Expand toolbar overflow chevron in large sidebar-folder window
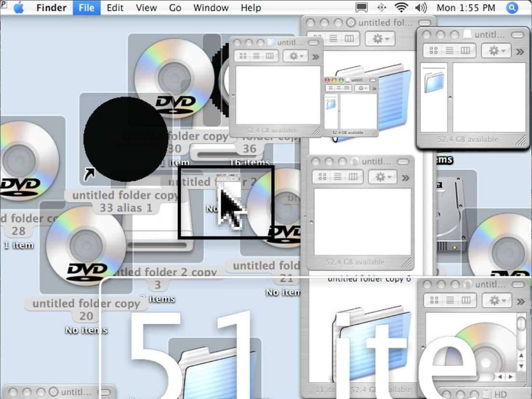Image resolution: width=532 pixels, height=399 pixels. click(x=520, y=52)
